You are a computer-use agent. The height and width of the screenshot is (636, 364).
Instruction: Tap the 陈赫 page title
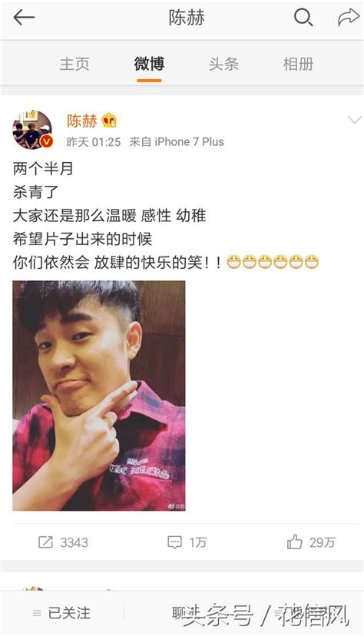tap(187, 18)
